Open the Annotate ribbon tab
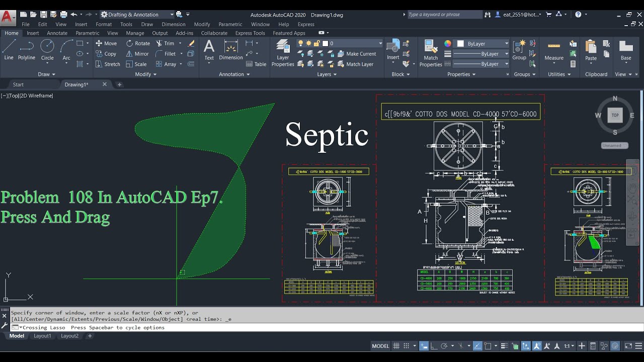 (x=57, y=33)
